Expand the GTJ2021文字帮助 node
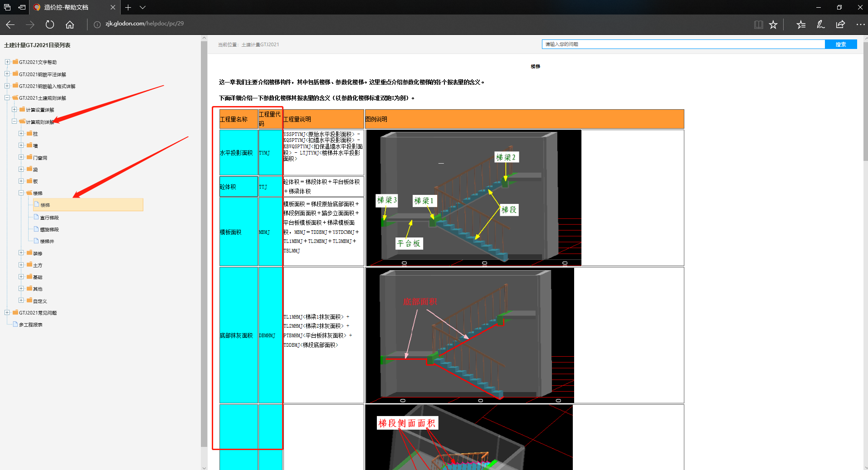 [7, 62]
